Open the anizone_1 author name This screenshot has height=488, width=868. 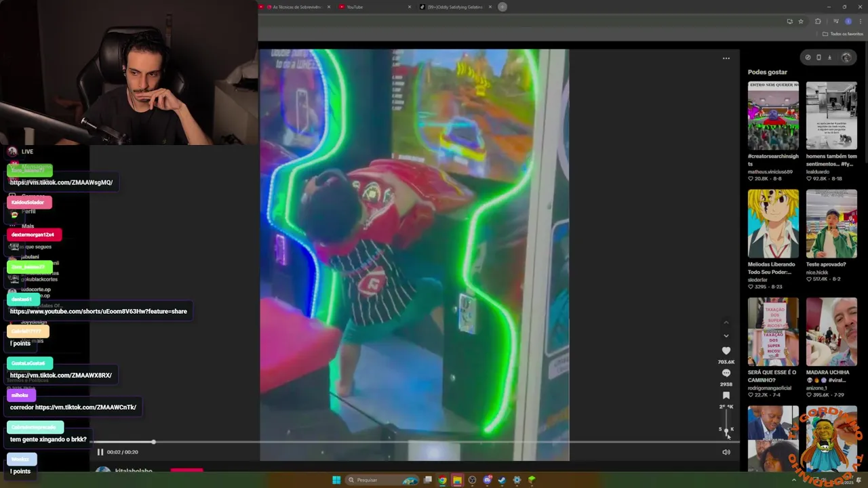(817, 388)
